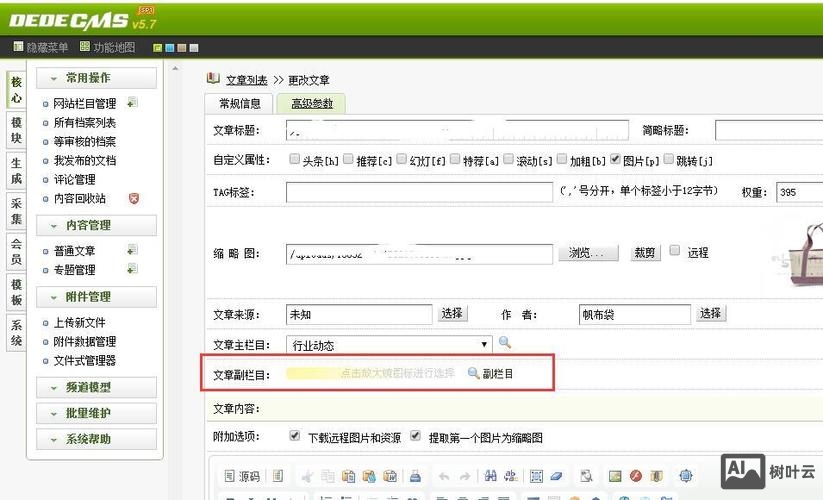823x500 pixels.
Task: Click the preview magnifier page icon
Action: tap(586, 476)
